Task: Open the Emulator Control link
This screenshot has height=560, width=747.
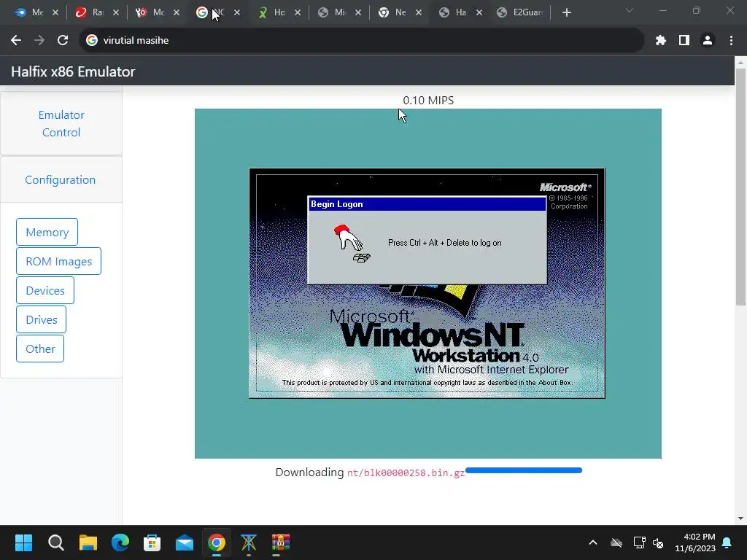Action: click(x=61, y=124)
